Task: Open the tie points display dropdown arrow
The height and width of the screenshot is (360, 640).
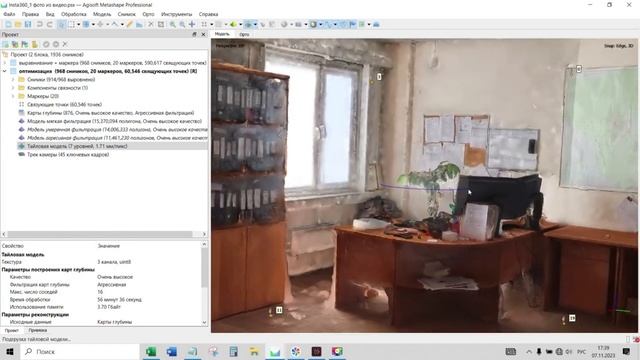Action: (x=211, y=24)
